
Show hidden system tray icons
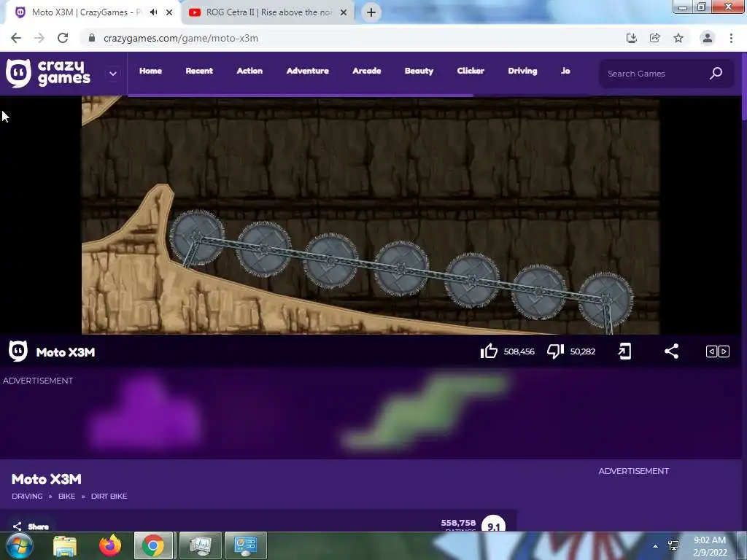coord(656,546)
